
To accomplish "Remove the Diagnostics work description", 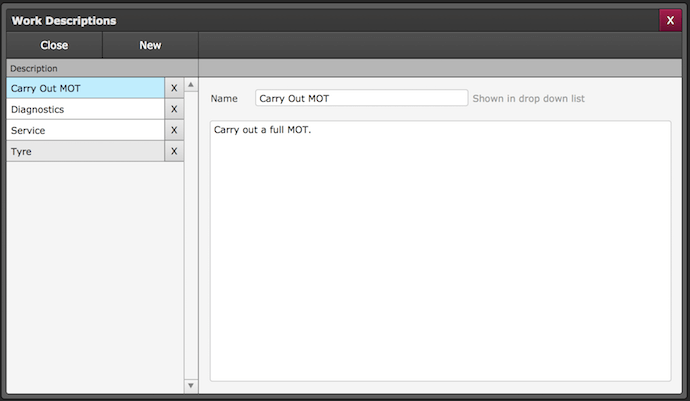I will tap(174, 109).
